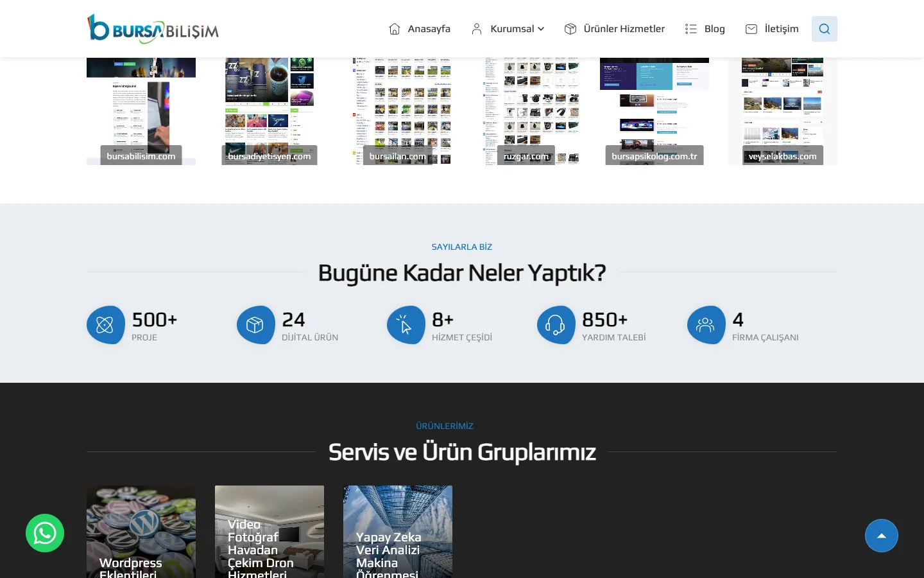Click the 'FİRMA ÇALIŞANI' label
The height and width of the screenshot is (578, 924).
coord(766,337)
